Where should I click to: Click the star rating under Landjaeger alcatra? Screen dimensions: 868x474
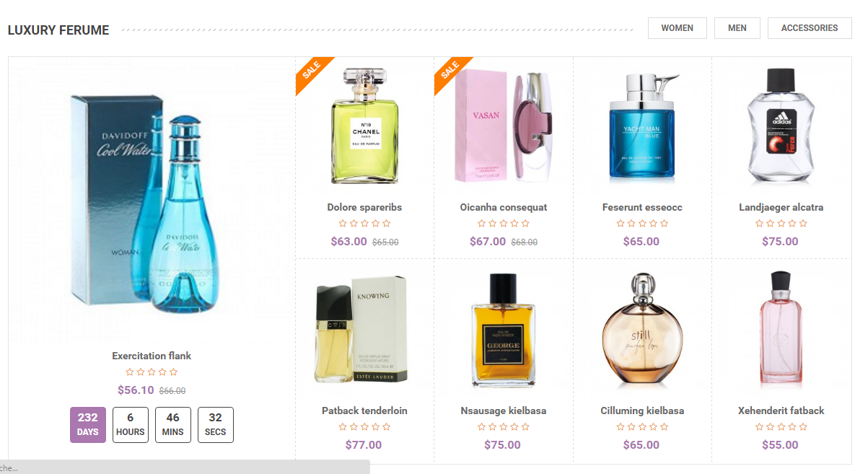click(x=781, y=224)
